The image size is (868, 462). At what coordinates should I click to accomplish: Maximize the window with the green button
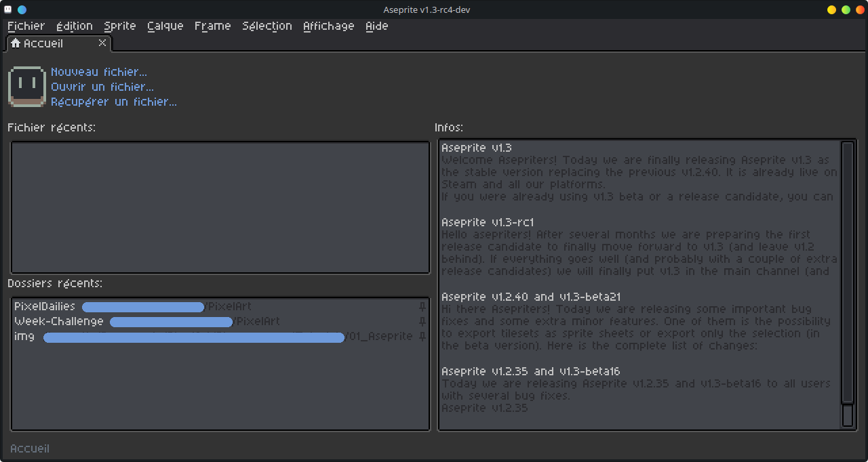pos(846,9)
